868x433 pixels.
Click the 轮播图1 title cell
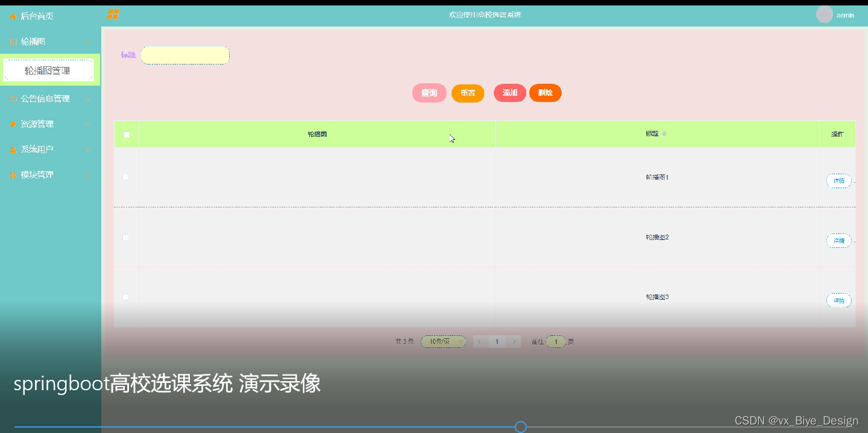point(657,177)
